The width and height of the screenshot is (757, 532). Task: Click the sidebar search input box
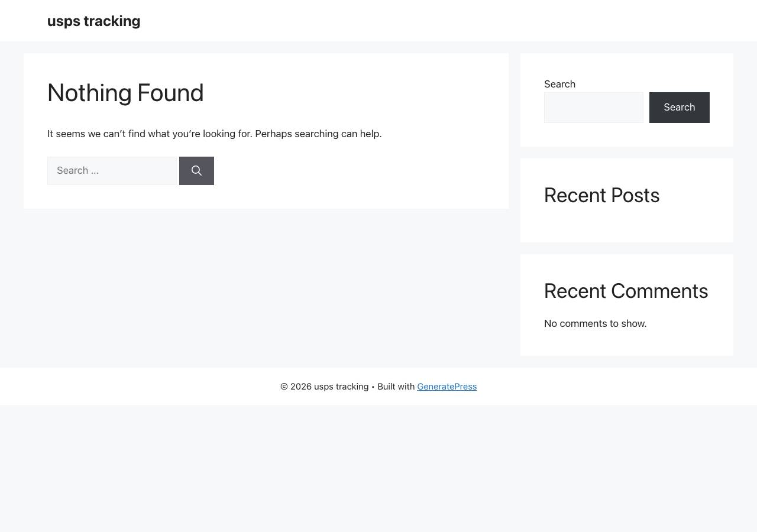594,108
